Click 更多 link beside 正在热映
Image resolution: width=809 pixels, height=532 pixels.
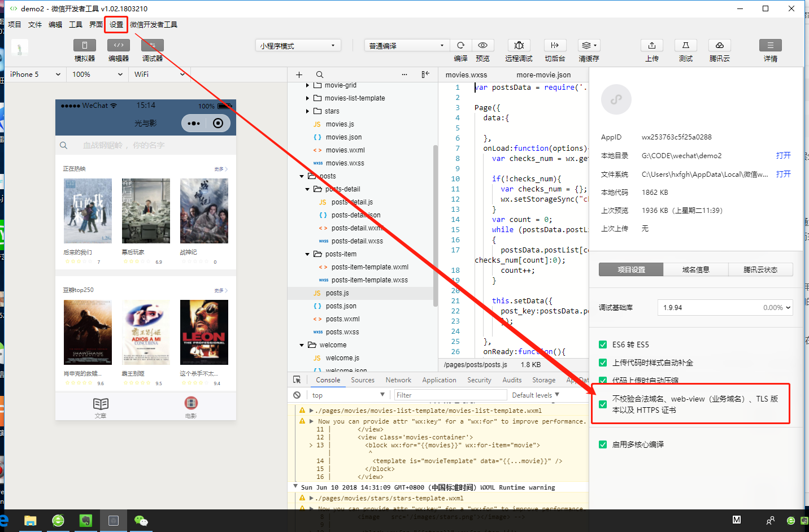[220, 169]
